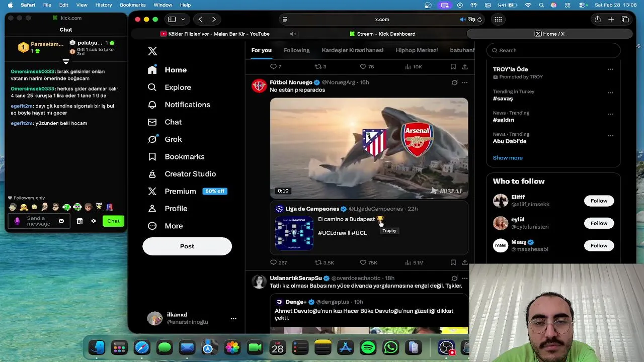Open Safari sidebar dropdown chevron
This screenshot has width=644, height=362.
[x=183, y=20]
